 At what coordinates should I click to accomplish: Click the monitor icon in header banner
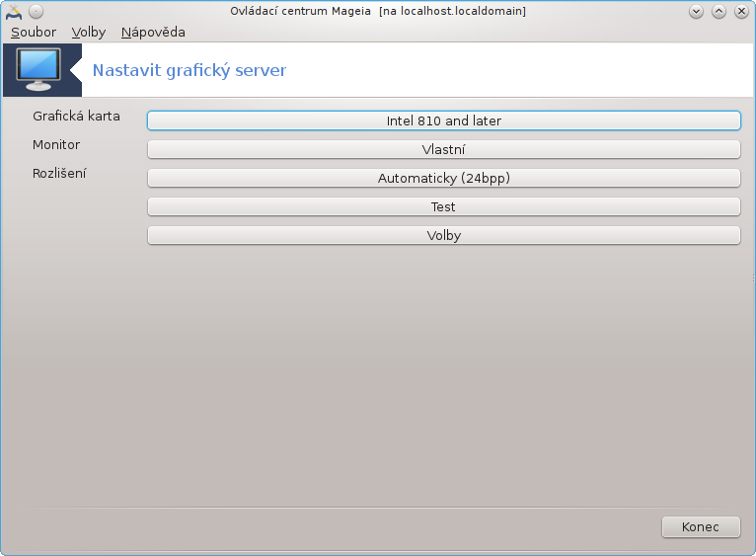pos(38,69)
